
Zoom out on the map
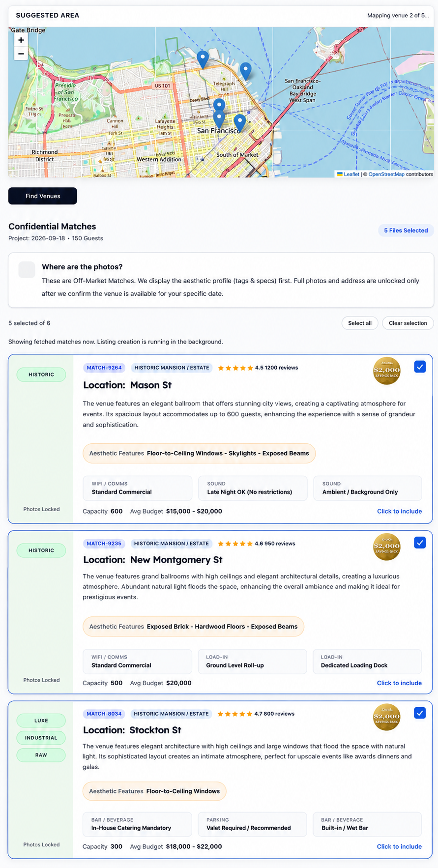point(21,54)
